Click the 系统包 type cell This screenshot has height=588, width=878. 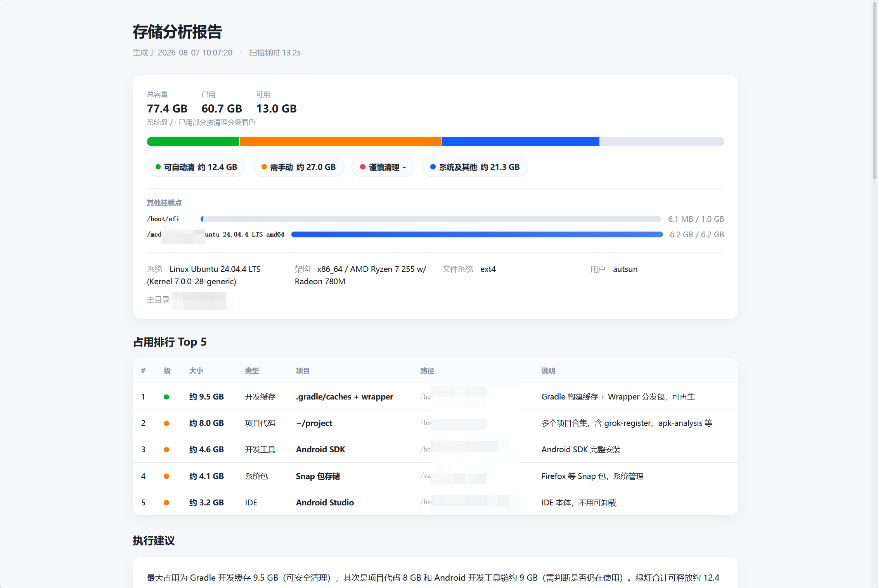256,476
